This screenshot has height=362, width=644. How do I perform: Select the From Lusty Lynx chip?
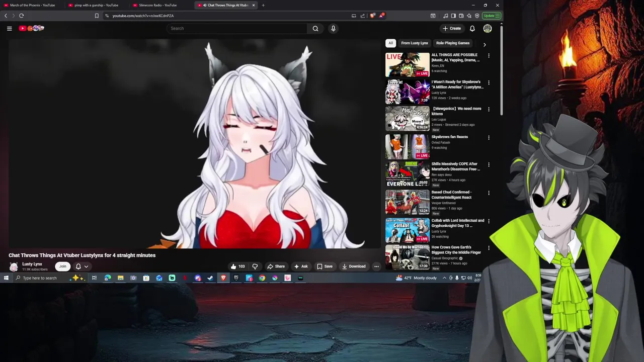415,43
